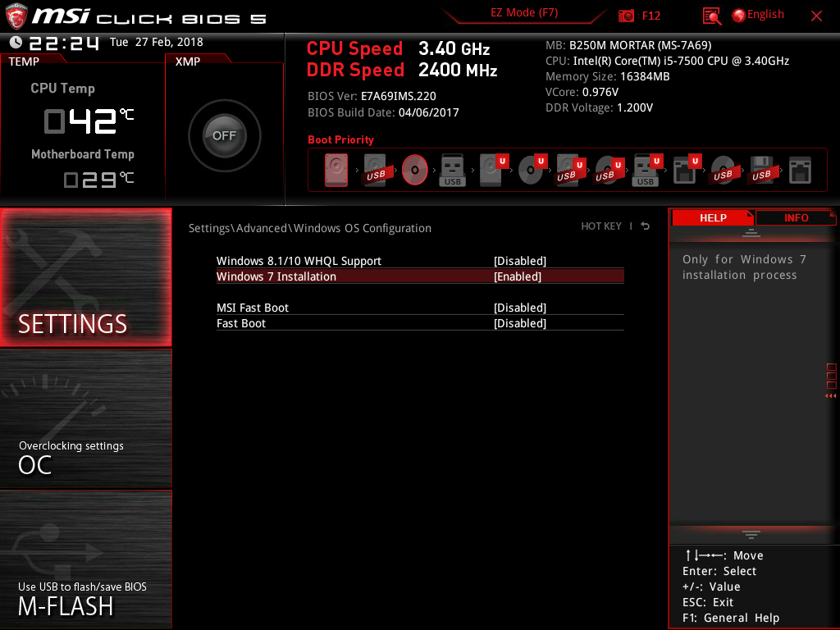Open the BIOS search magnifier icon

coord(711,16)
